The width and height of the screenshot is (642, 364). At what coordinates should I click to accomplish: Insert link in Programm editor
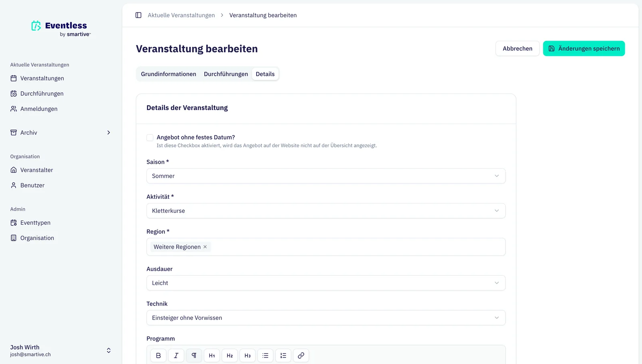[301, 356]
